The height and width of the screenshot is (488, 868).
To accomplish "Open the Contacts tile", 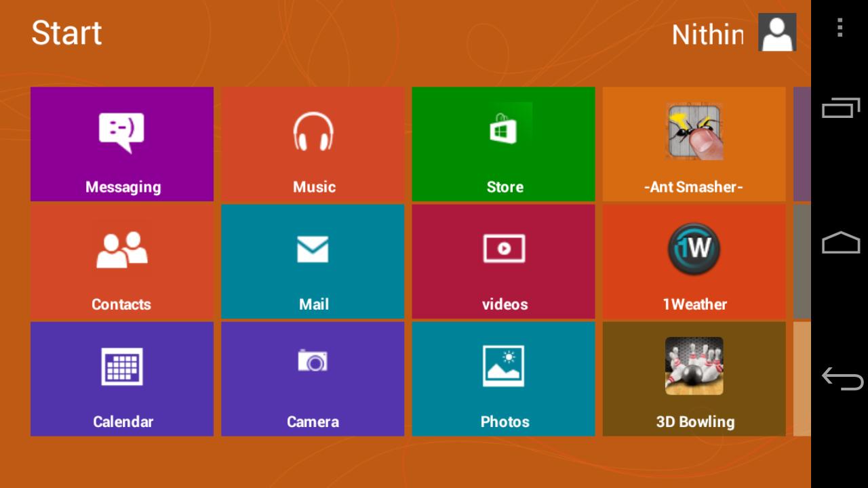I will point(122,261).
